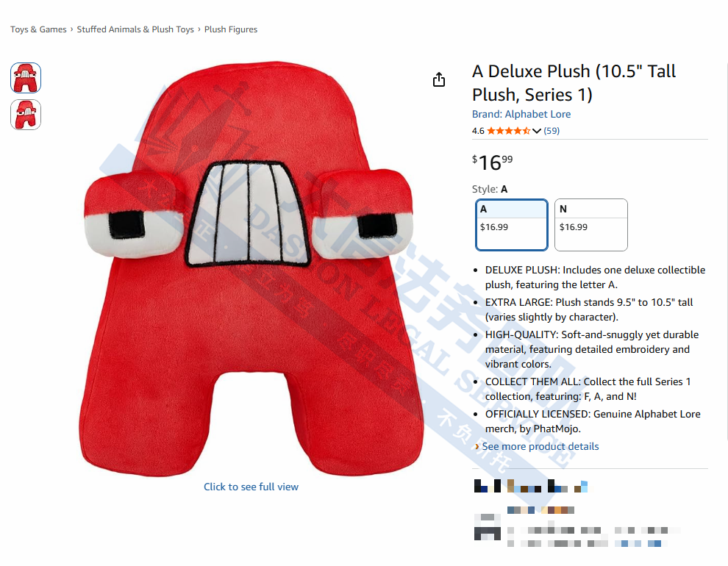Select the first product thumbnail image
728x566 pixels.
[26, 78]
